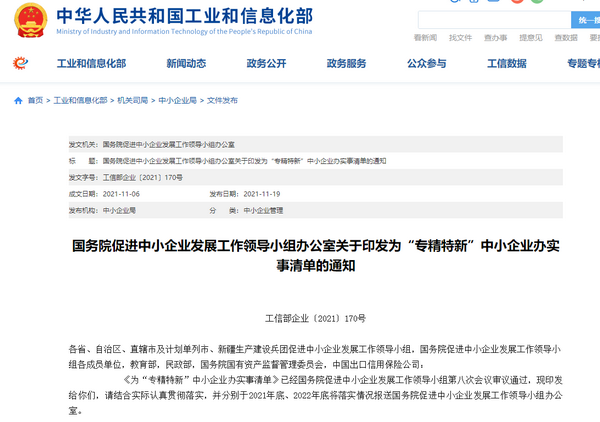600x422 pixels.
Task: Open 中小企业局 breadcrumb link
Action: (x=177, y=101)
